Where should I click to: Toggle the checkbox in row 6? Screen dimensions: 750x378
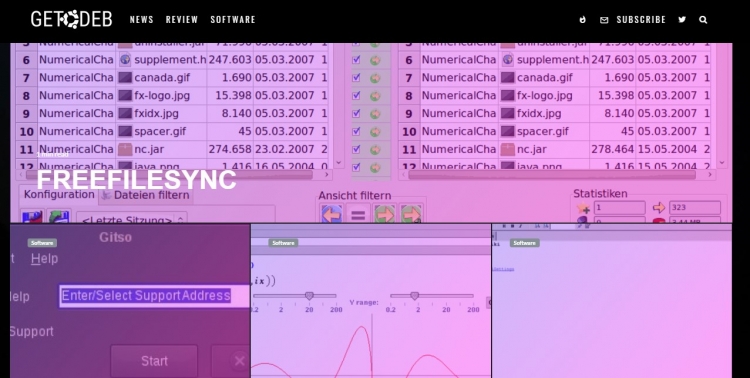tap(356, 60)
